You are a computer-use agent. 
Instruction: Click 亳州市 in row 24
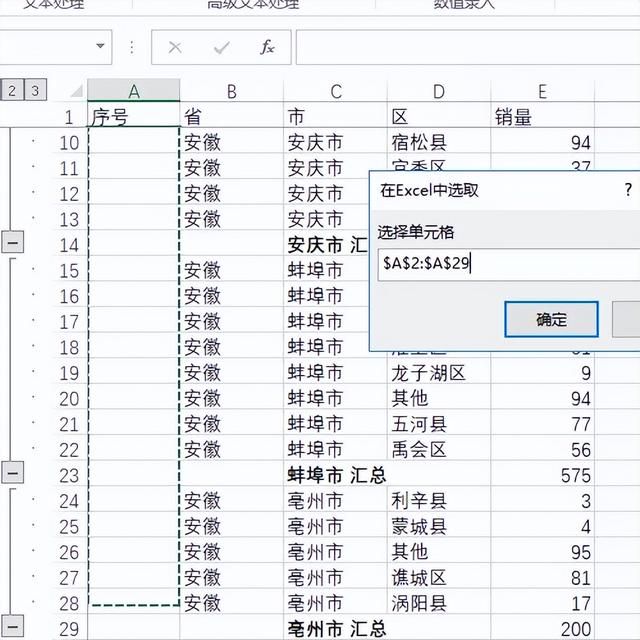click(x=336, y=501)
